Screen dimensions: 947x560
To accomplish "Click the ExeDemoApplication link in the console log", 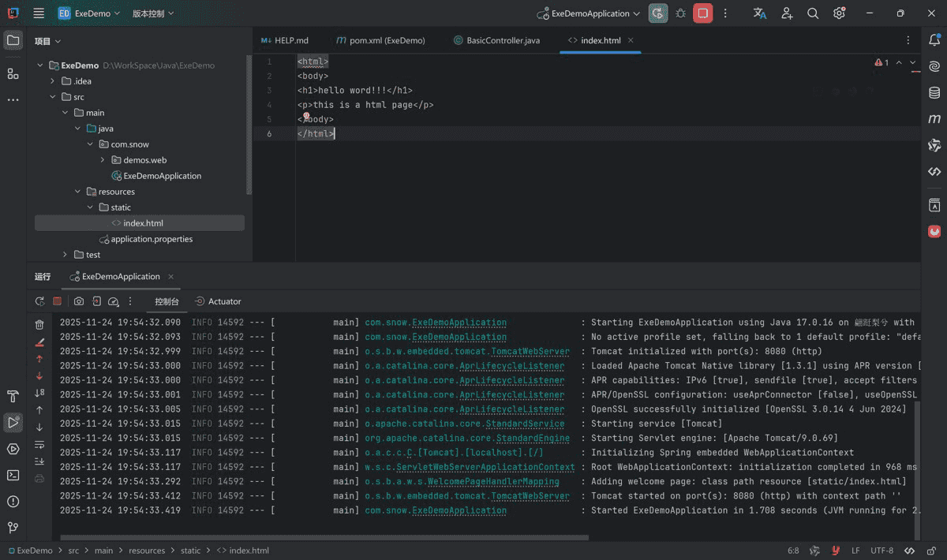I will (459, 323).
